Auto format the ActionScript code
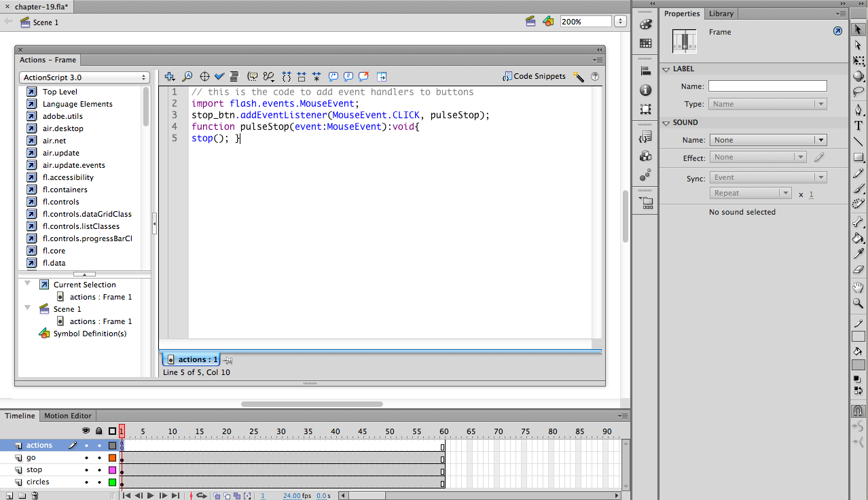 pyautogui.click(x=234, y=76)
